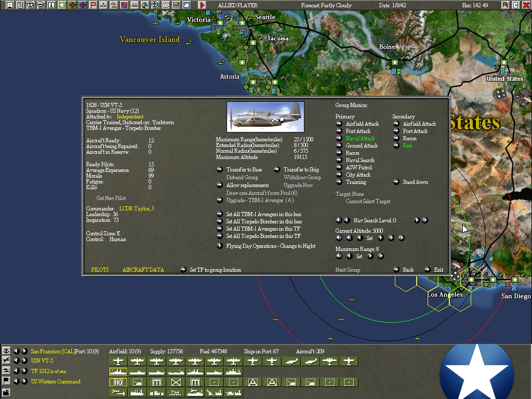The image size is (532, 399).
Task: Select the HQ unit icon in bottom panel
Action: (118, 382)
